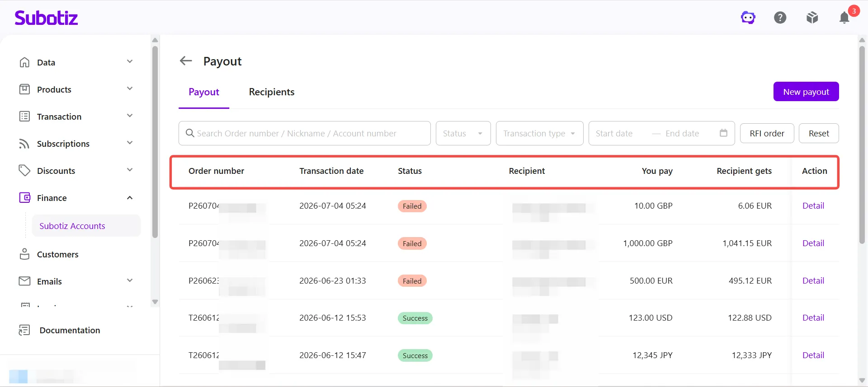Click the Reset button

[x=819, y=133]
